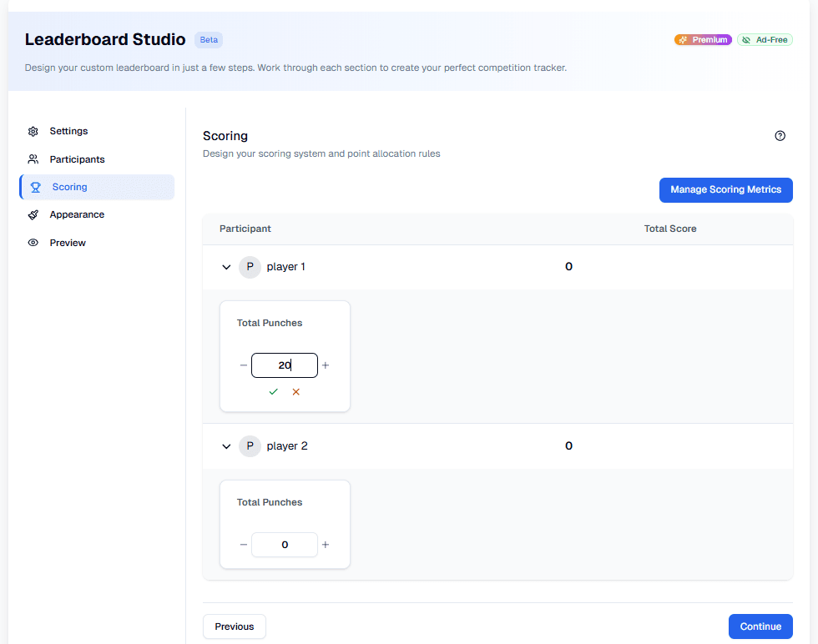This screenshot has width=818, height=644.
Task: Click the Continue button
Action: tap(760, 626)
